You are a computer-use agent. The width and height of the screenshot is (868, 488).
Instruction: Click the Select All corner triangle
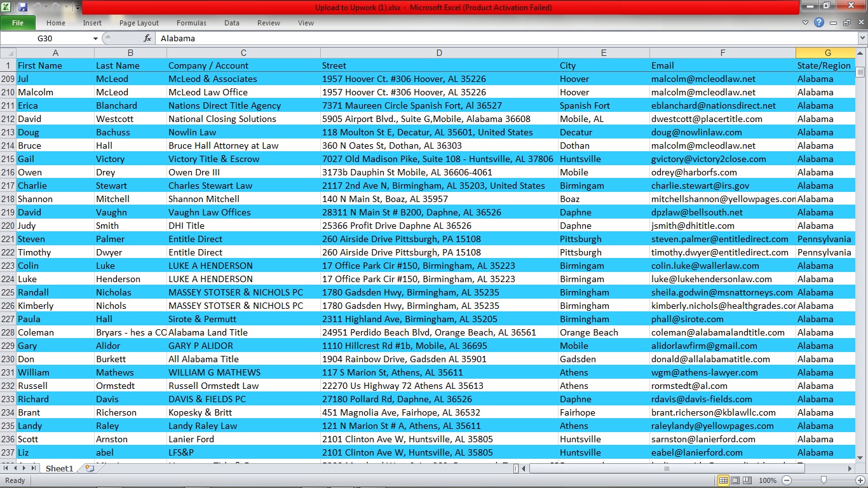coord(8,53)
